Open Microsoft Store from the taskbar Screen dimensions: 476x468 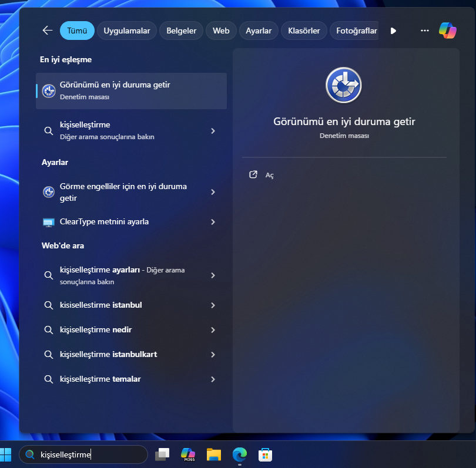pos(265,454)
